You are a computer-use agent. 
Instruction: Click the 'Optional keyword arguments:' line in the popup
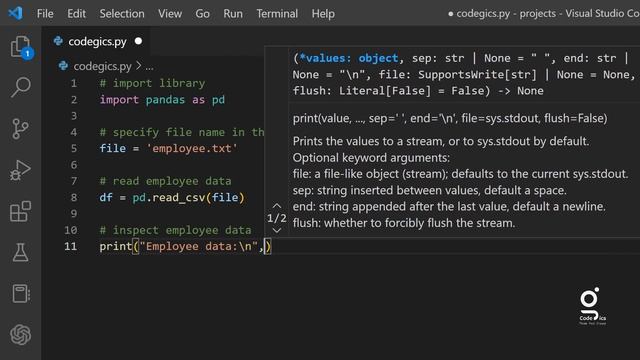tap(371, 158)
